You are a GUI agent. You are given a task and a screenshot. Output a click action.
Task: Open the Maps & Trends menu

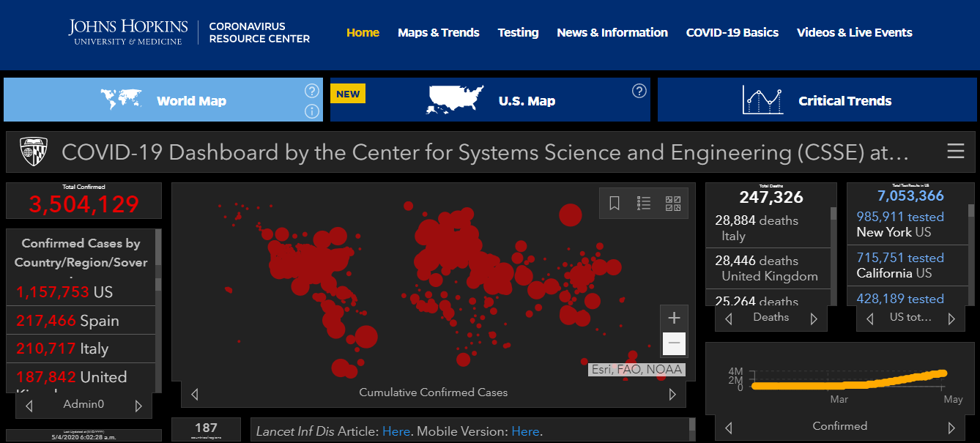pyautogui.click(x=438, y=32)
